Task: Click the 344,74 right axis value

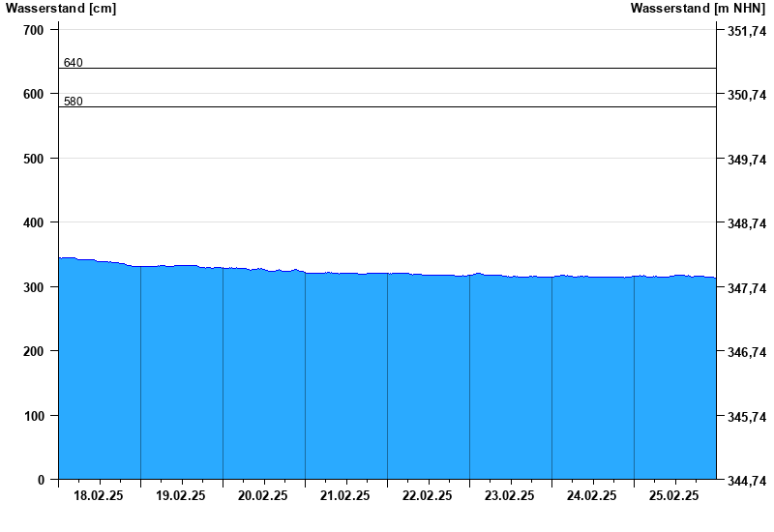Action: (x=747, y=481)
